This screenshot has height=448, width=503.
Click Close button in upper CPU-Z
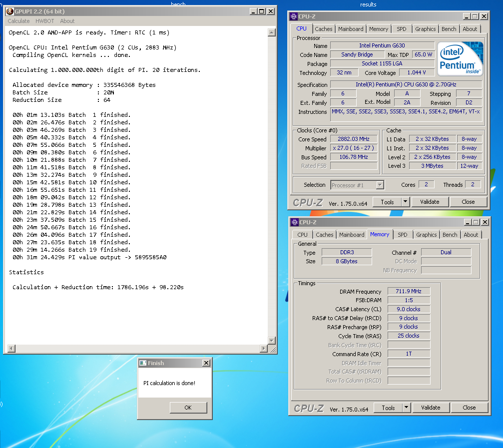(468, 202)
